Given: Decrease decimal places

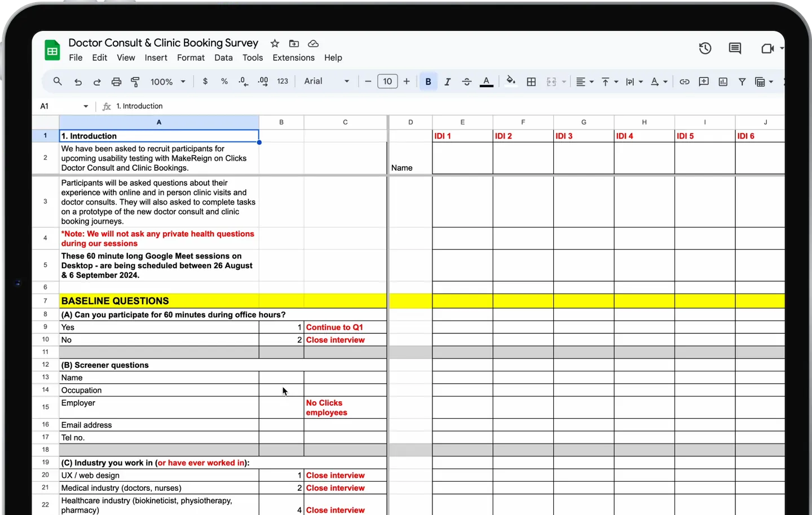Looking at the screenshot, I should click(243, 82).
